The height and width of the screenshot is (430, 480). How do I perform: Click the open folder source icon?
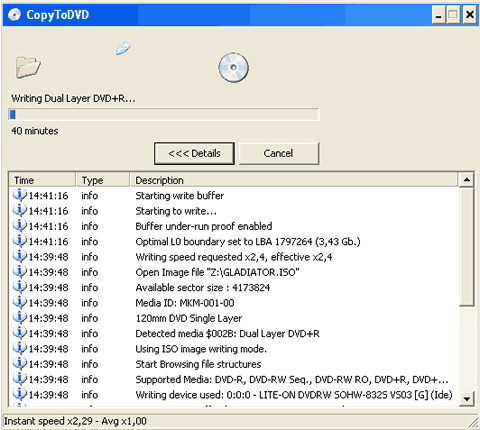[28, 67]
